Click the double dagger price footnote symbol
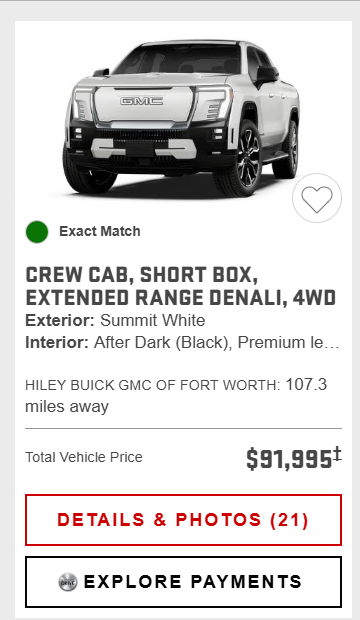 [x=337, y=454]
